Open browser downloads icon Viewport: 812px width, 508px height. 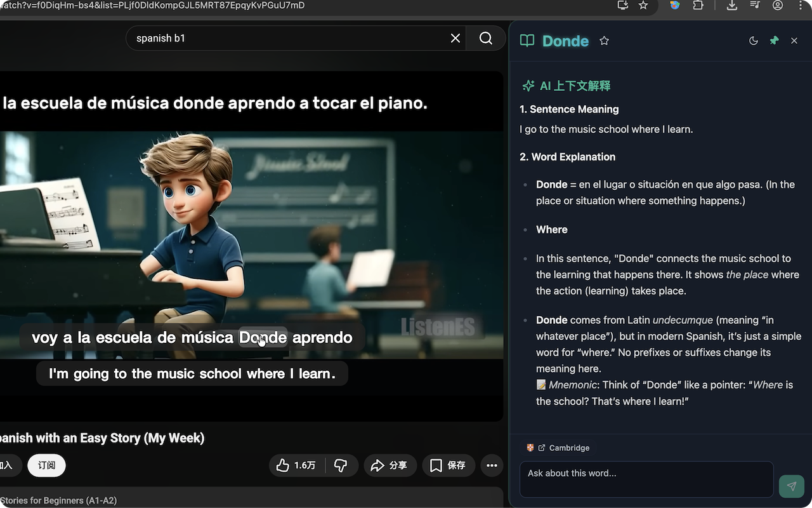coord(731,5)
